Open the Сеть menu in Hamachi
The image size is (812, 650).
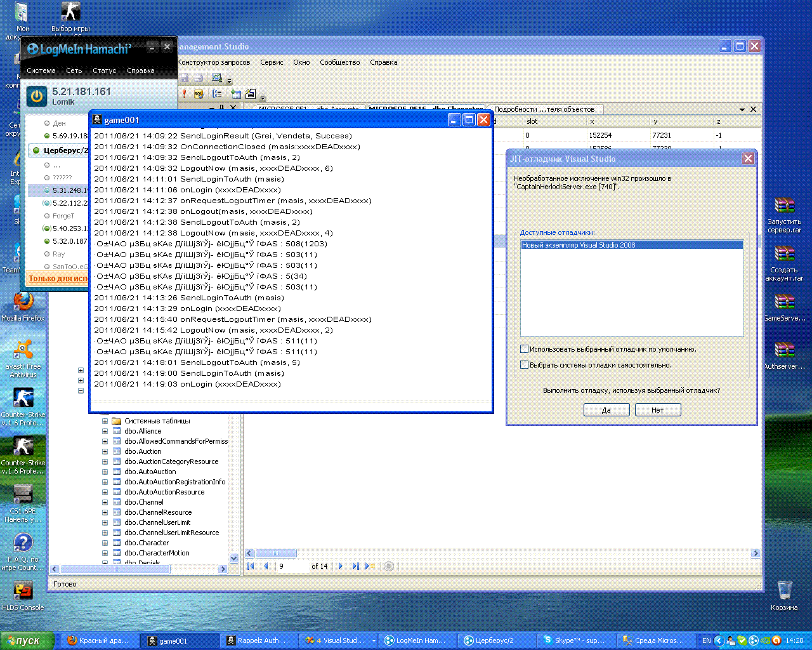pyautogui.click(x=74, y=70)
